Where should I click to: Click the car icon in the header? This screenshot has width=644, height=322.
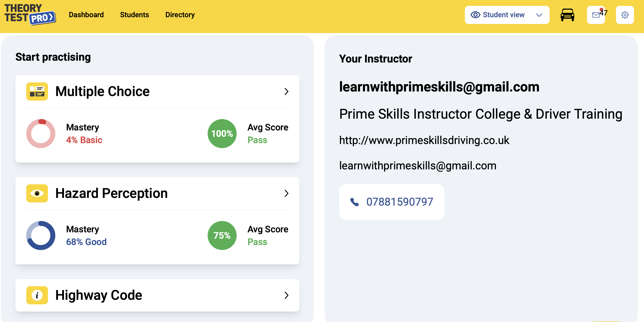(567, 15)
